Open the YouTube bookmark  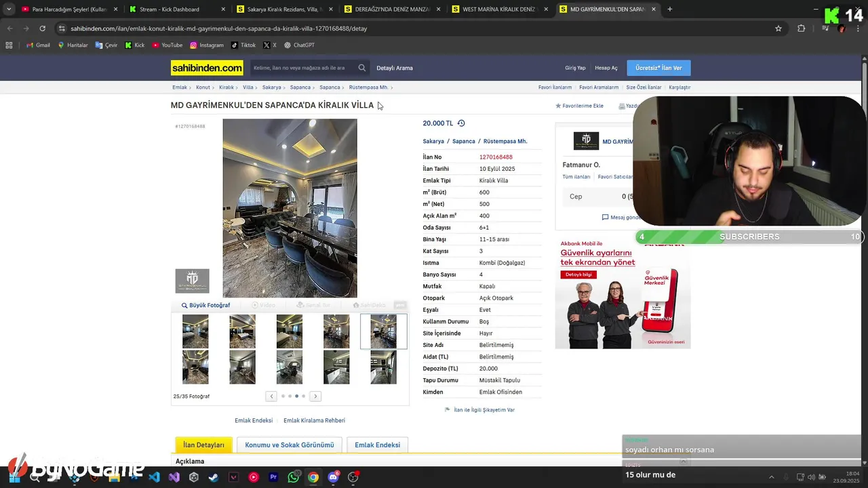[167, 45]
